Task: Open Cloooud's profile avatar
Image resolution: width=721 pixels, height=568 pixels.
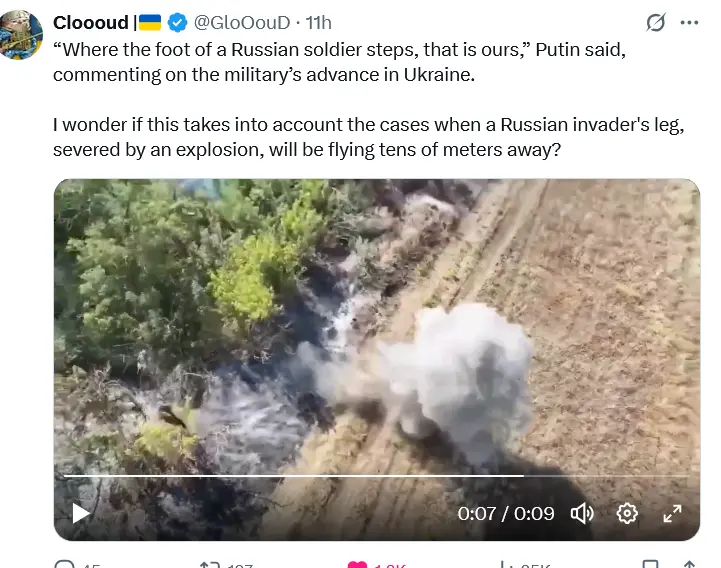Action: [19, 34]
